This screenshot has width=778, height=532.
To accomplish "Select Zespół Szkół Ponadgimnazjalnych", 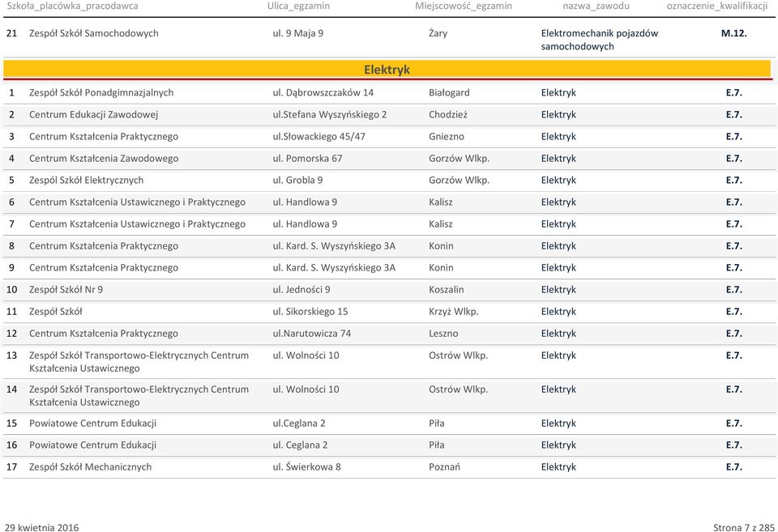I will coord(101,93).
